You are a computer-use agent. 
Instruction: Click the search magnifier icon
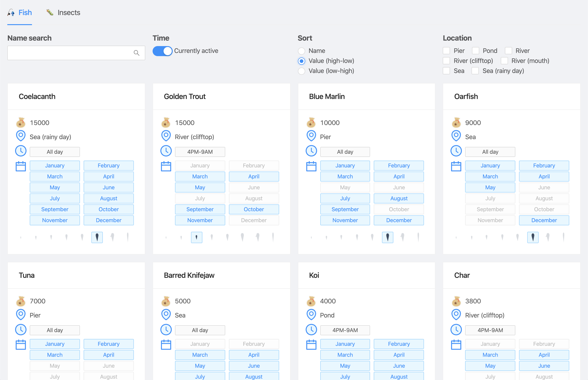point(136,53)
